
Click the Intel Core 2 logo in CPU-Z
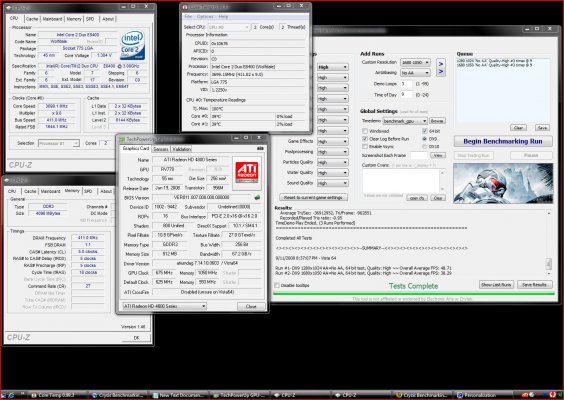pyautogui.click(x=133, y=45)
